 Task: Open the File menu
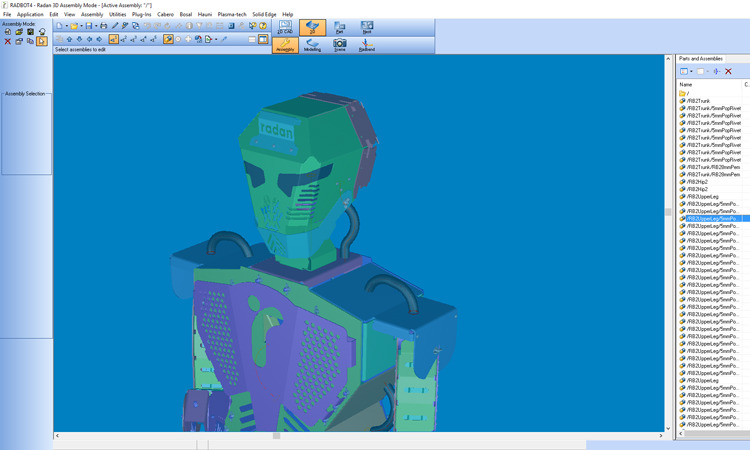(7, 14)
